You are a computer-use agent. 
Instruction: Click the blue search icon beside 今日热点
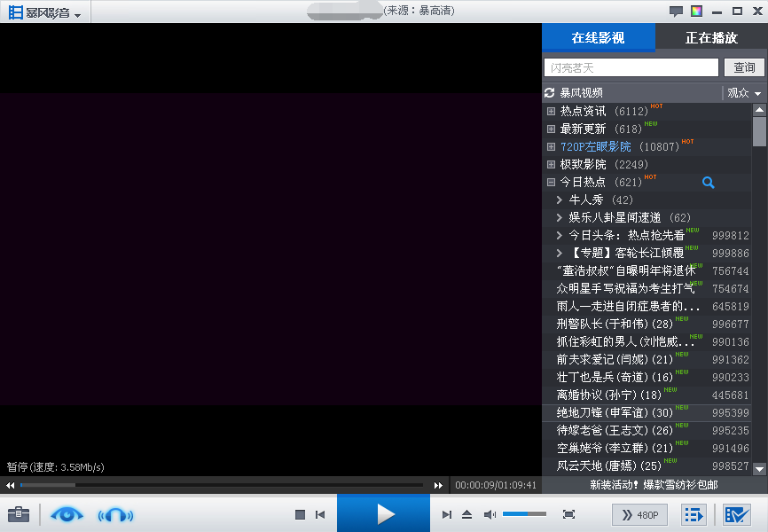coord(709,183)
